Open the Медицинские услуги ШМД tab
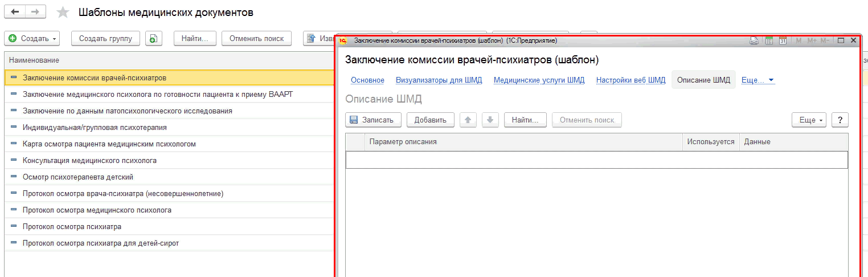Image resolution: width=868 pixels, height=277 pixels. click(539, 80)
